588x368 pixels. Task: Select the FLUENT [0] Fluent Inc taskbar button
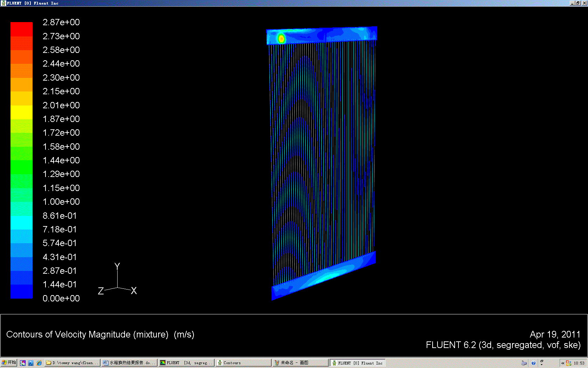pos(357,363)
